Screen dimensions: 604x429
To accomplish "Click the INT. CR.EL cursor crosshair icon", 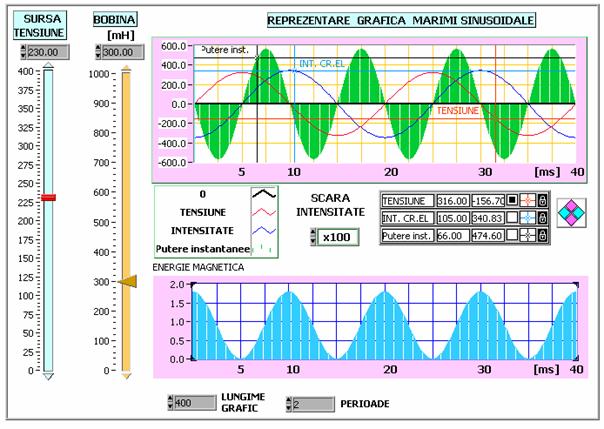I will coord(528,218).
